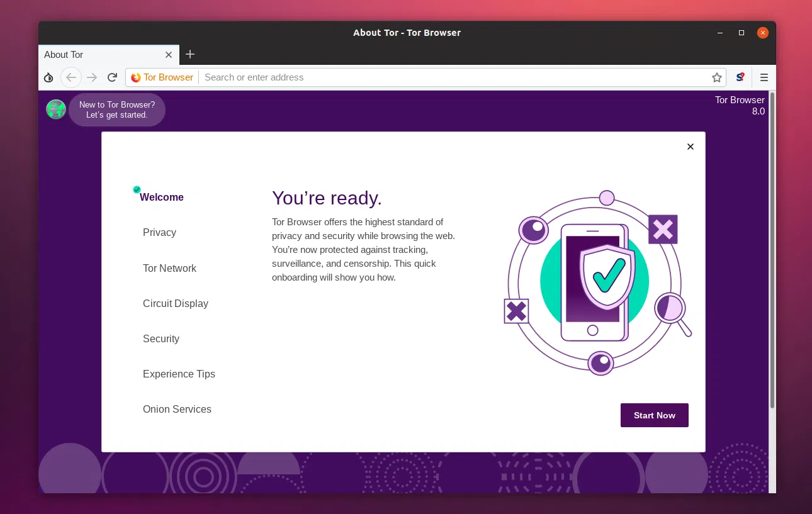Viewport: 812px width, 514px height.
Task: Open the Experience Tips section
Action: coord(179,374)
